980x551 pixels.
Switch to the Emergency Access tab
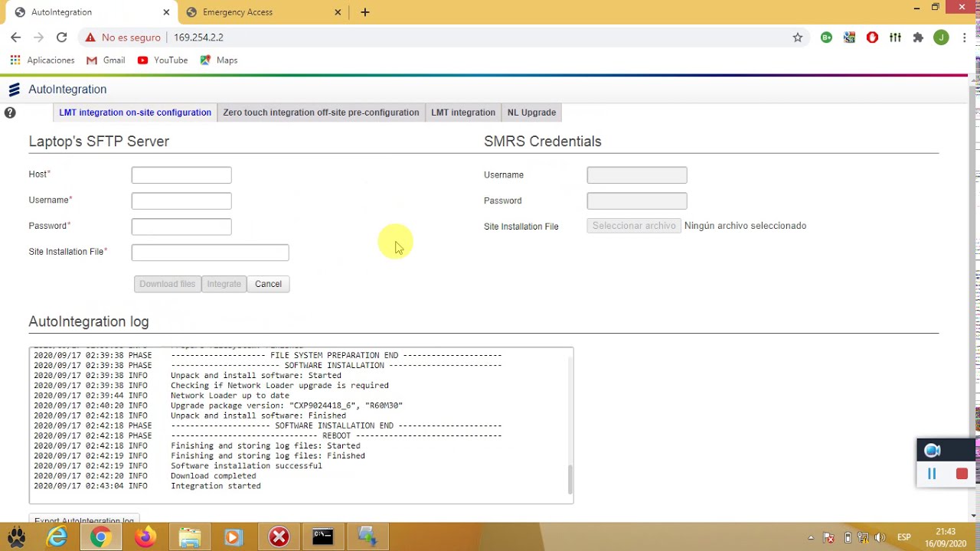264,12
